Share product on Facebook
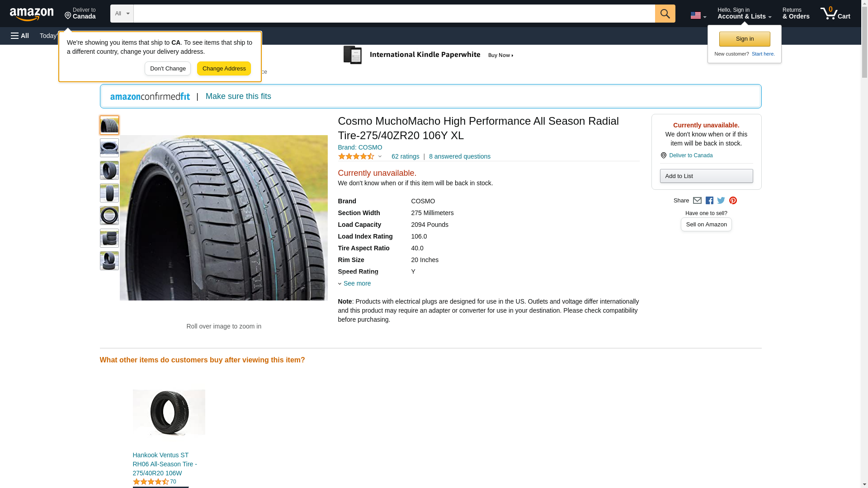This screenshot has width=868, height=488. 709,201
